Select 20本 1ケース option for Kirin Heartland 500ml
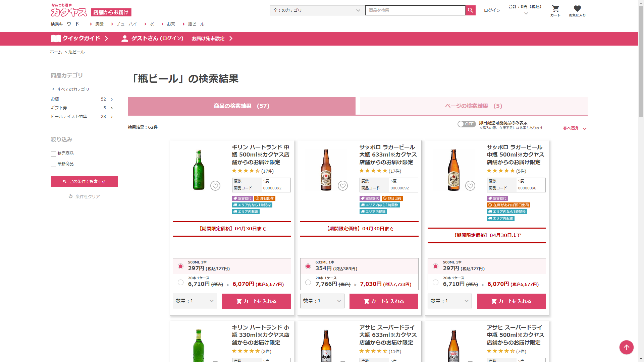The image size is (644, 362). [x=181, y=283]
